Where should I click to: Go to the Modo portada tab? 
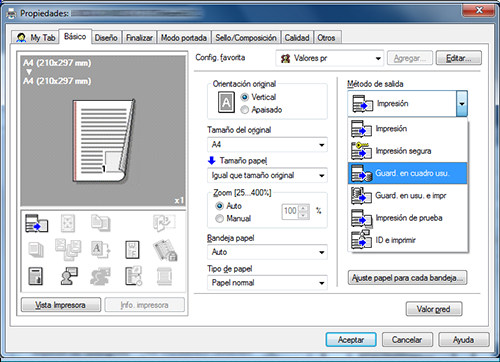[x=184, y=38]
